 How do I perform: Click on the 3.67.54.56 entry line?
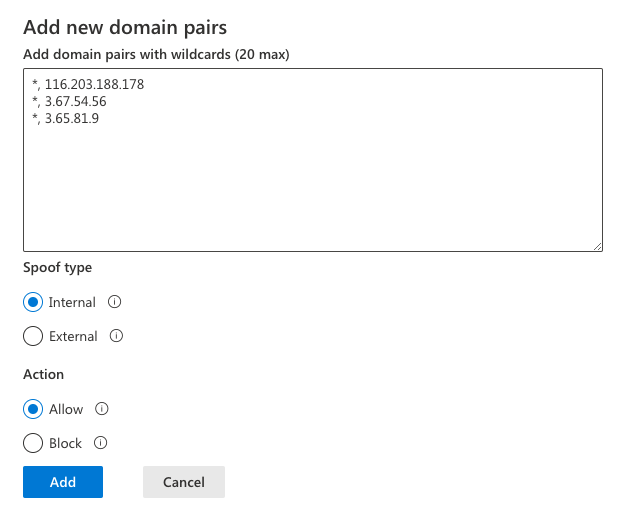click(75, 102)
